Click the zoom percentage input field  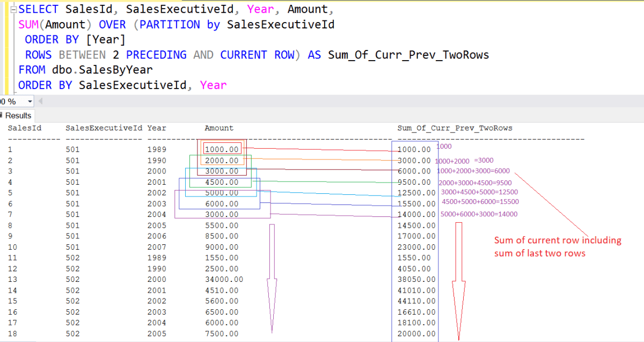11,101
